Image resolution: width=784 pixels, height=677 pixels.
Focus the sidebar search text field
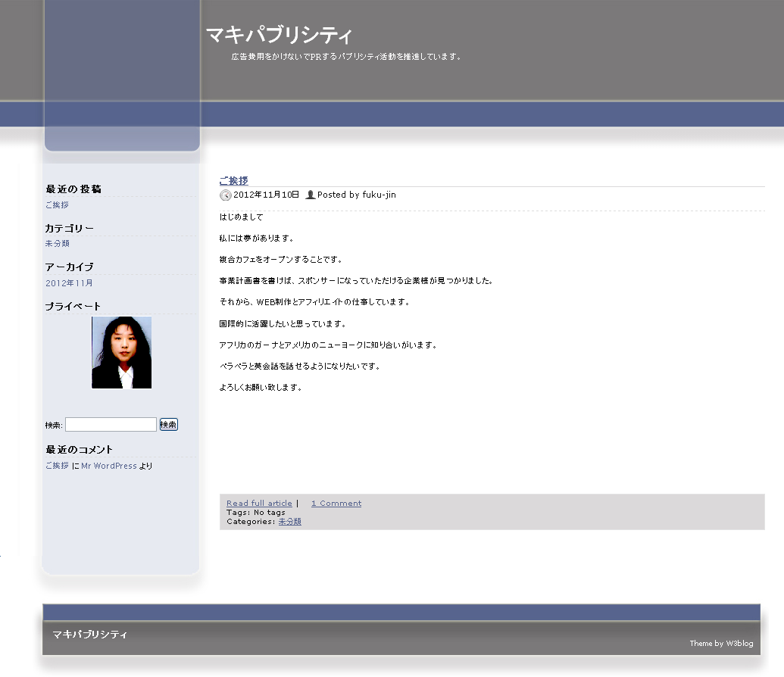[x=111, y=425]
